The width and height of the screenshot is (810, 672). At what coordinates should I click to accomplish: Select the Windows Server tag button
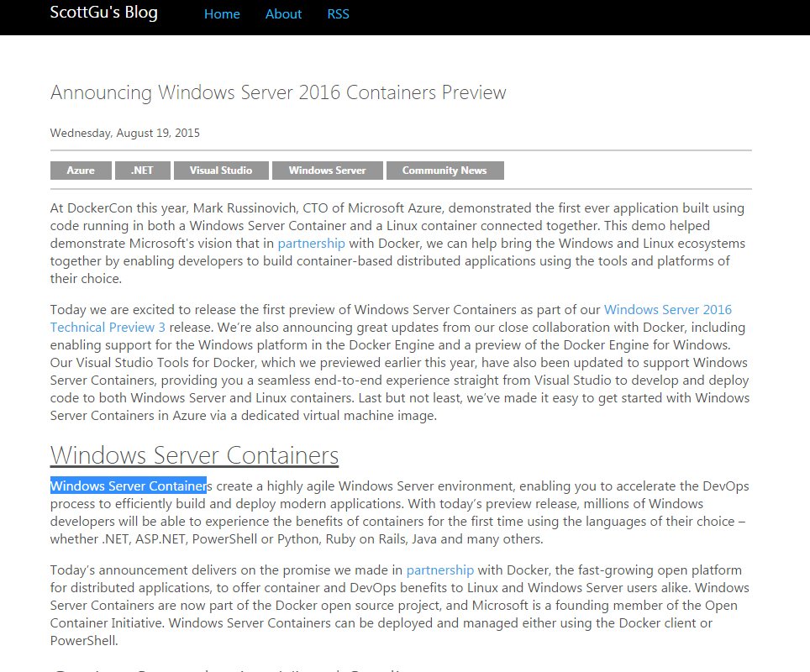tap(328, 171)
